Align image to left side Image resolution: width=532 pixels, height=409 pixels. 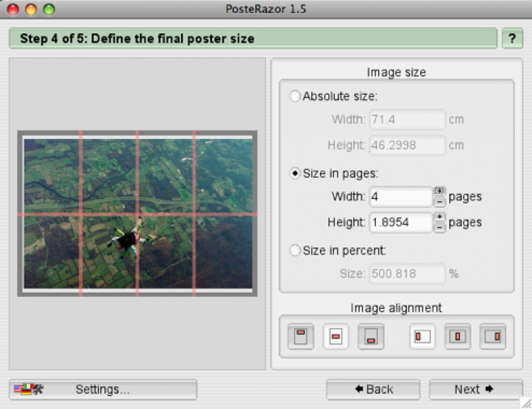coord(423,336)
